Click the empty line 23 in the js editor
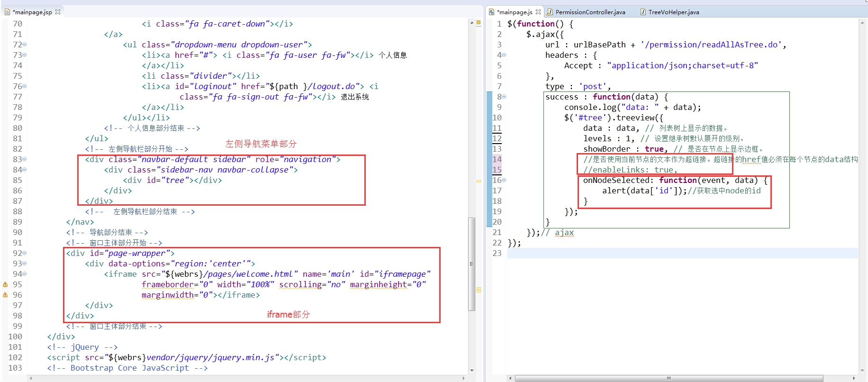Viewport: 868px width, 382px height. click(x=682, y=253)
